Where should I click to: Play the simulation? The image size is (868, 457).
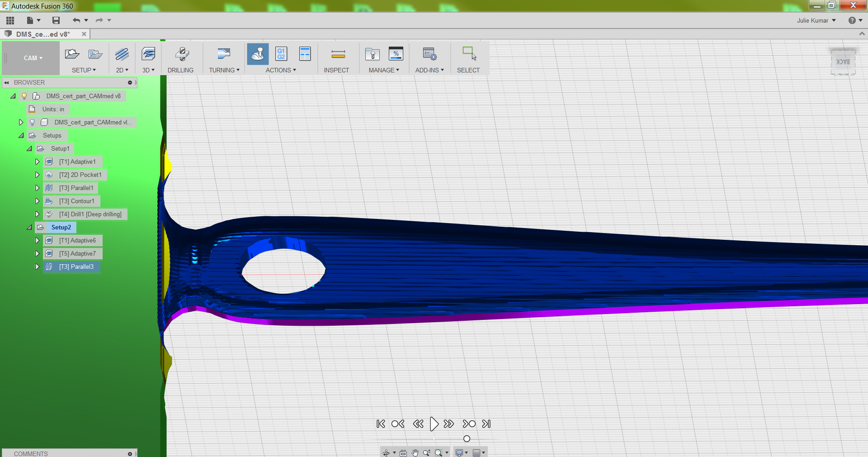tap(434, 424)
